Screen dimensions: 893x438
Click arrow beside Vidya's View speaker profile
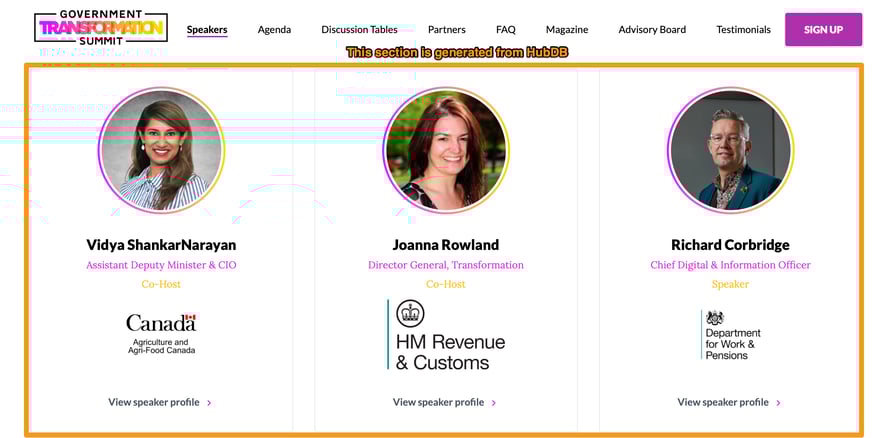coord(209,403)
